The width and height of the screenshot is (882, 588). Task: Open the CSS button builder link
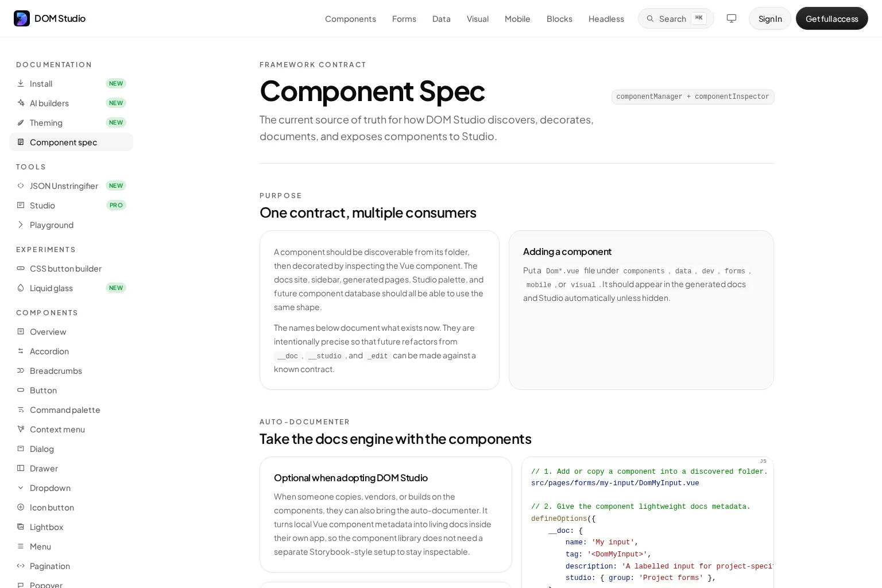(x=71, y=268)
